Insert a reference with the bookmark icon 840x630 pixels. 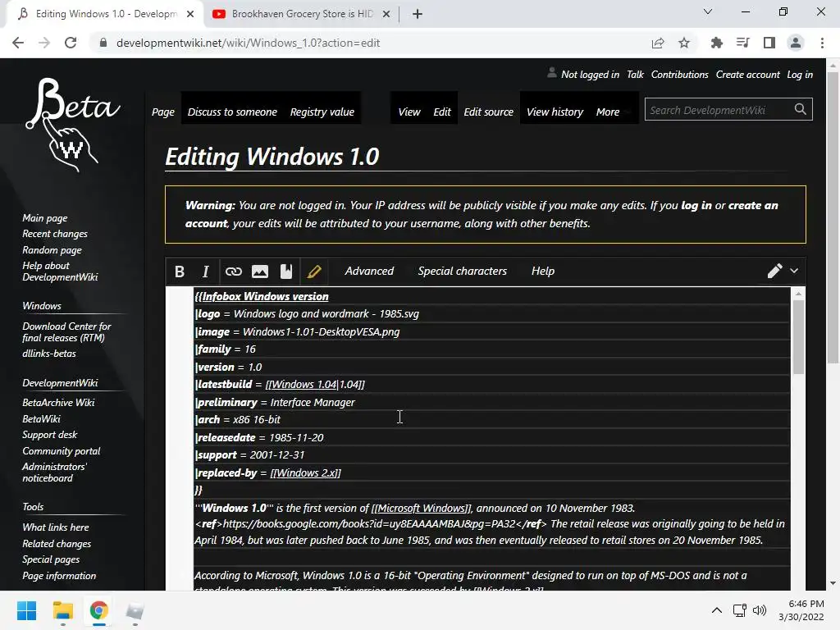(x=286, y=272)
